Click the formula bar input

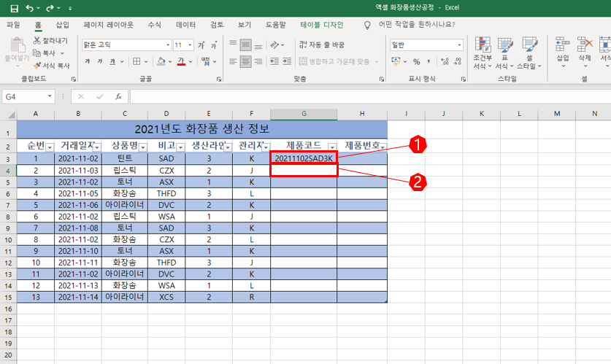tap(370, 96)
